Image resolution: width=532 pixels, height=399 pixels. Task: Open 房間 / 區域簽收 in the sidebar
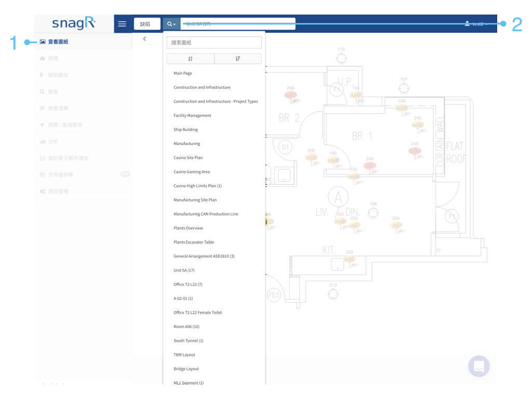click(83, 125)
